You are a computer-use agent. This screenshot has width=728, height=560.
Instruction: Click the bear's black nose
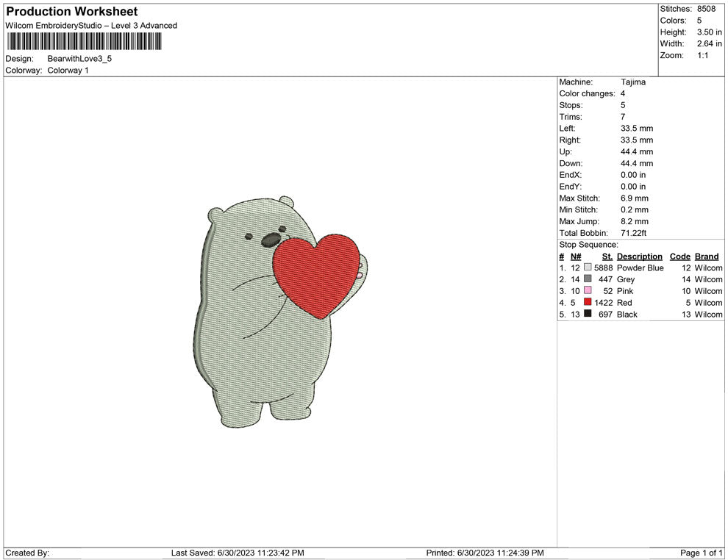pyautogui.click(x=271, y=239)
